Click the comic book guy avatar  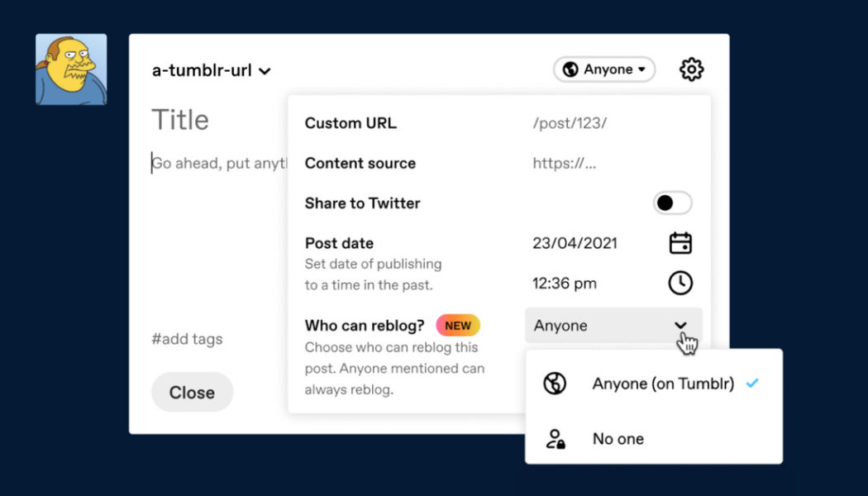71,69
